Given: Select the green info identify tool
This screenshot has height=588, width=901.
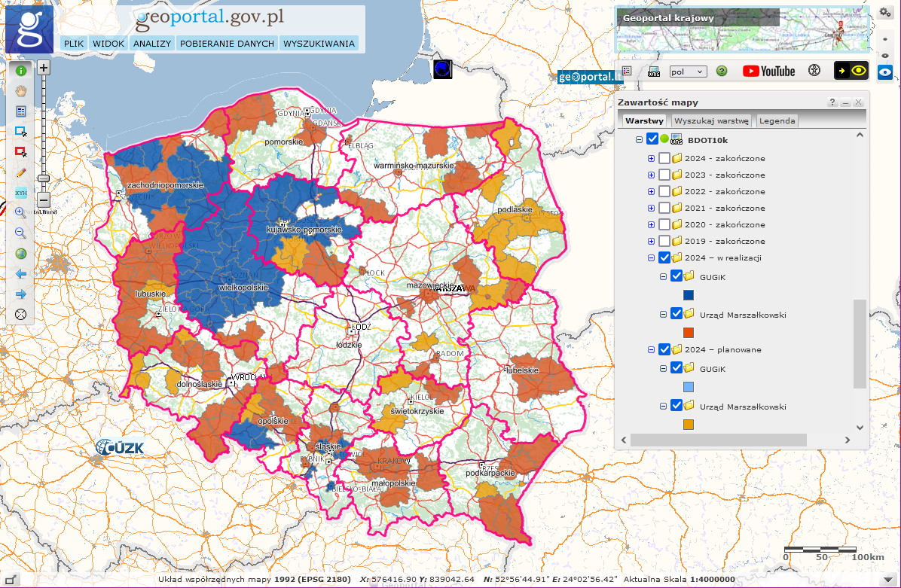Looking at the screenshot, I should [21, 71].
